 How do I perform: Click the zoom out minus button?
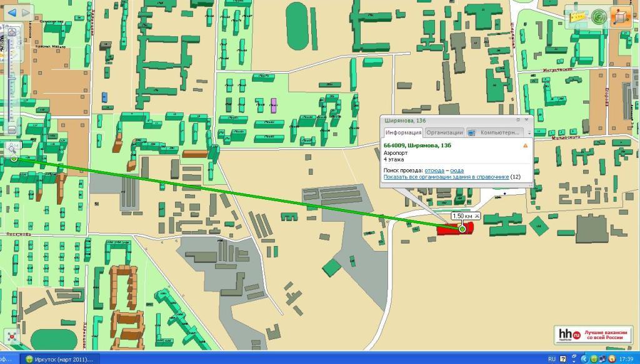pyautogui.click(x=11, y=129)
